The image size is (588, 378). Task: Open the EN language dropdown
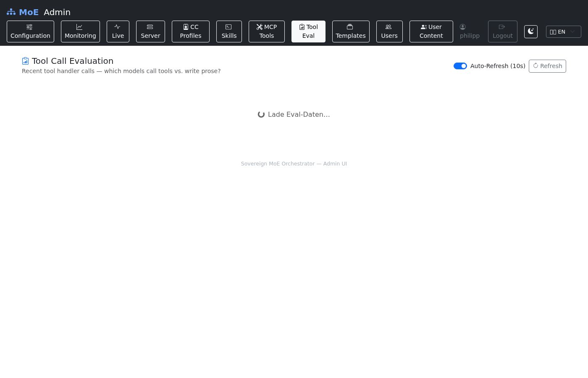coord(563,31)
